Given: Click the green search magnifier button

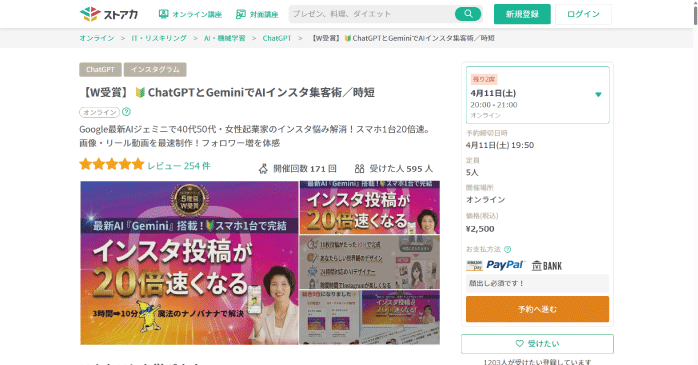Looking at the screenshot, I should pos(468,14).
